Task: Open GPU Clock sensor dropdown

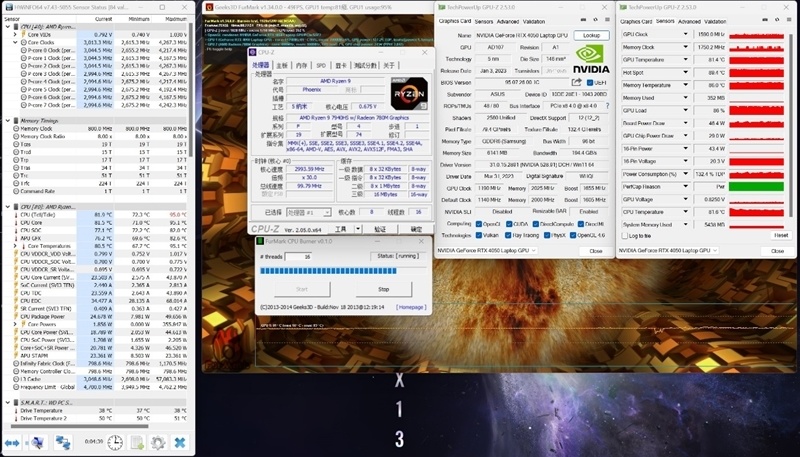Action: [686, 34]
